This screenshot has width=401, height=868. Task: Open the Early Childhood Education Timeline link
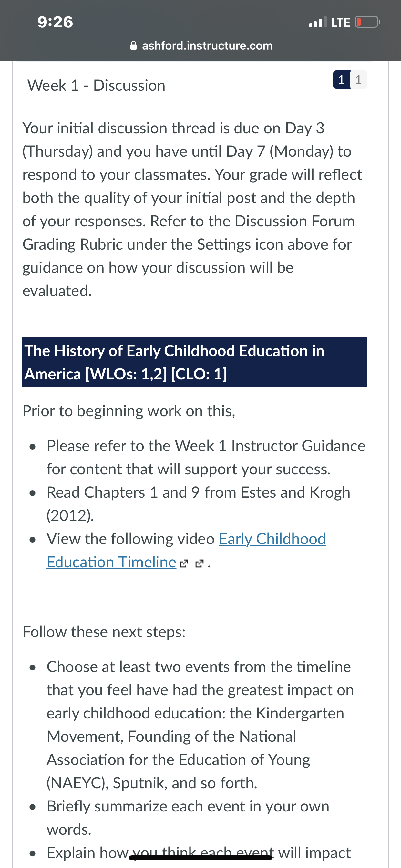click(x=186, y=550)
